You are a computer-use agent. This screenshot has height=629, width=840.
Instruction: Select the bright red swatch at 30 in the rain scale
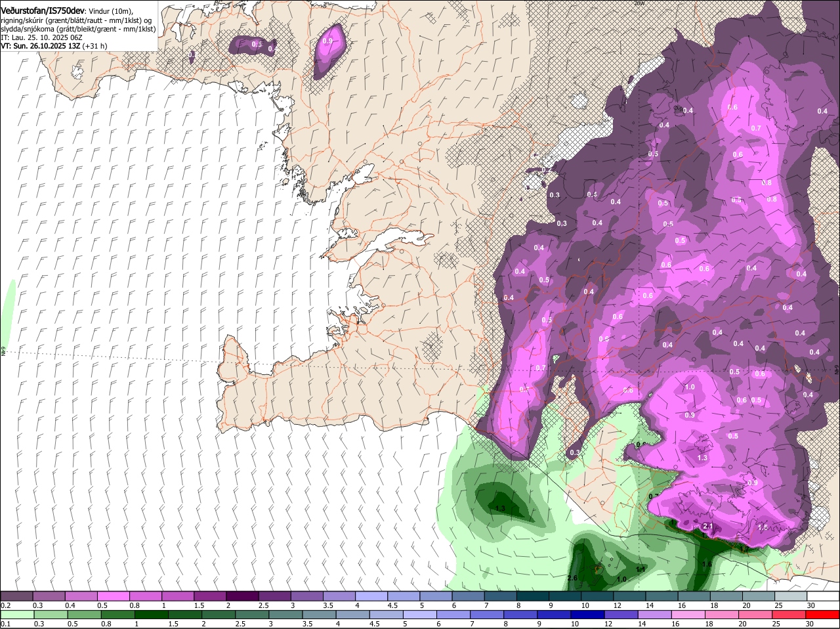click(823, 615)
